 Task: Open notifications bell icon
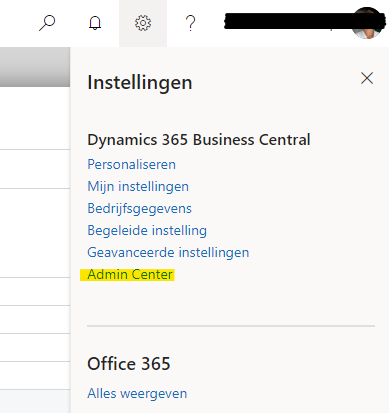point(95,23)
